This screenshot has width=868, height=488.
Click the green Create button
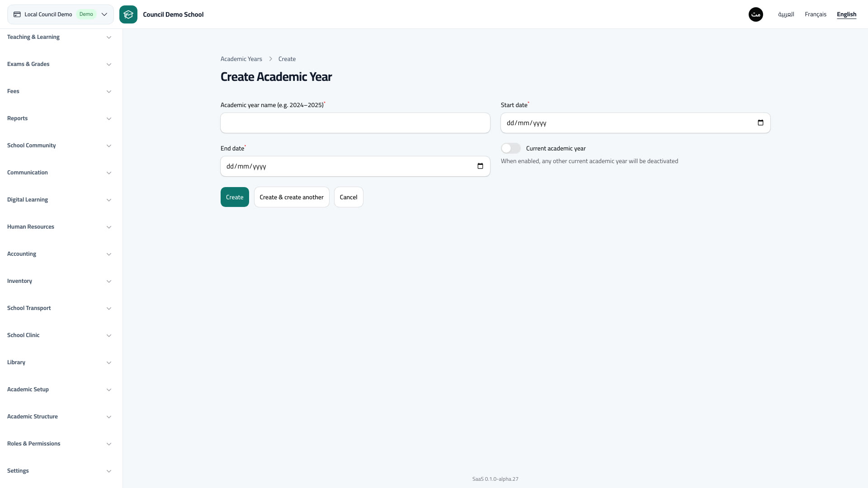[x=235, y=197]
